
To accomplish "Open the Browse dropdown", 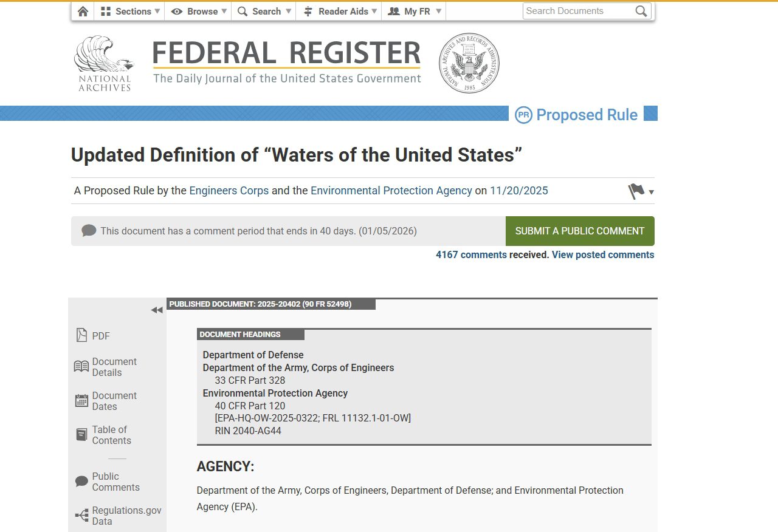I will pos(198,10).
